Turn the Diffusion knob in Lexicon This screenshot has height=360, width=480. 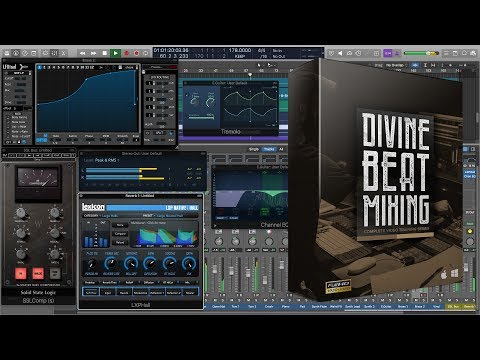click(x=150, y=264)
